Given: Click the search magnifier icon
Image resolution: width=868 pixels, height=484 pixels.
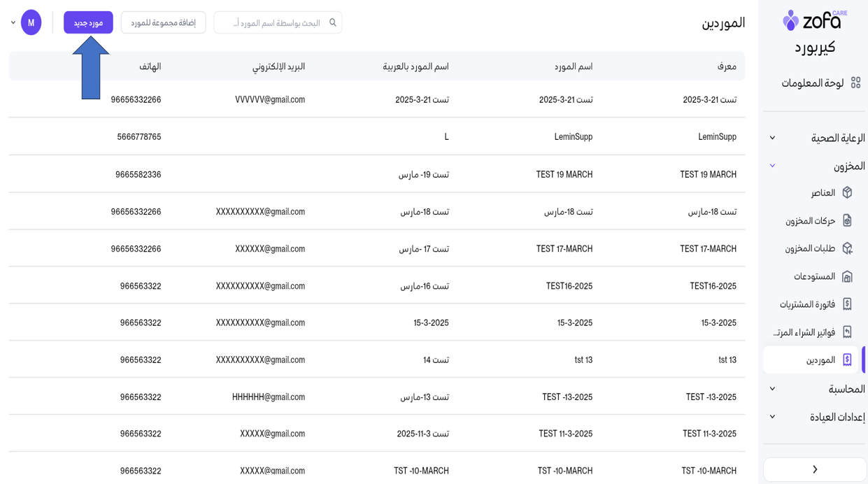Looking at the screenshot, I should [x=333, y=22].
